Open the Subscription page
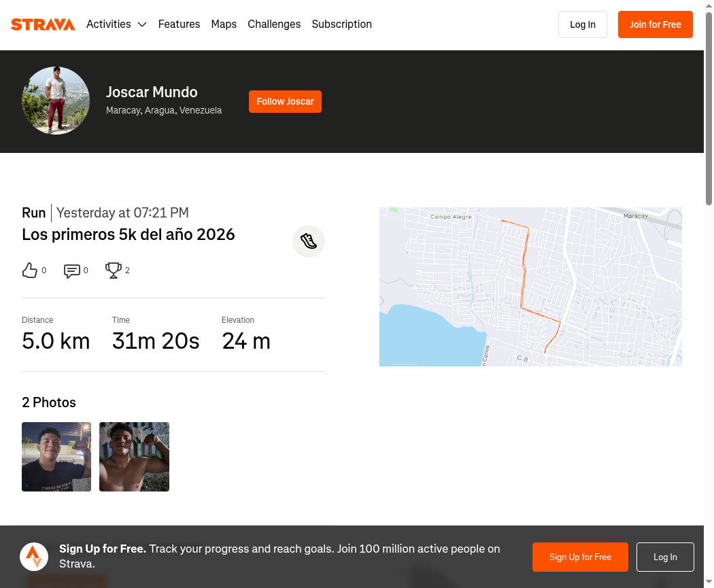The image size is (714, 588). tap(341, 24)
